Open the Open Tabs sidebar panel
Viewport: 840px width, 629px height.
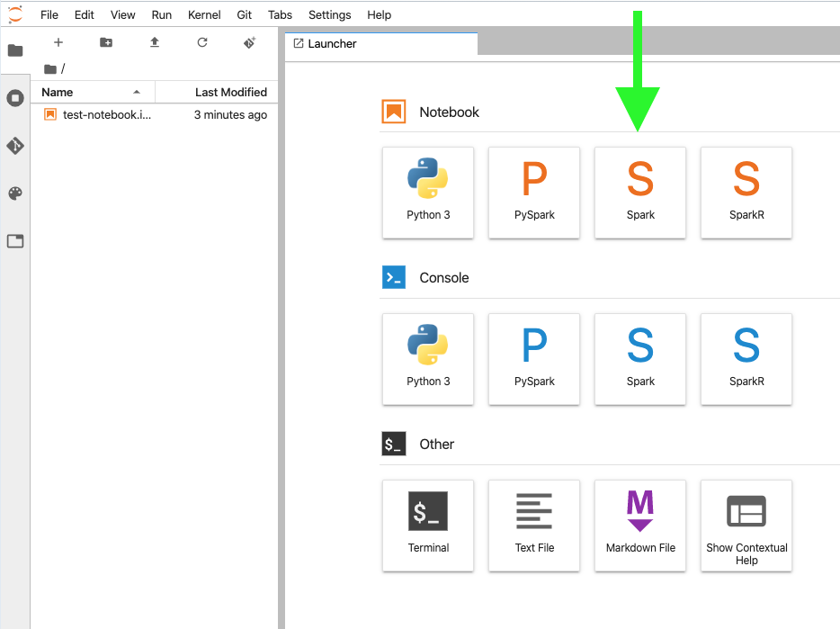[x=15, y=241]
